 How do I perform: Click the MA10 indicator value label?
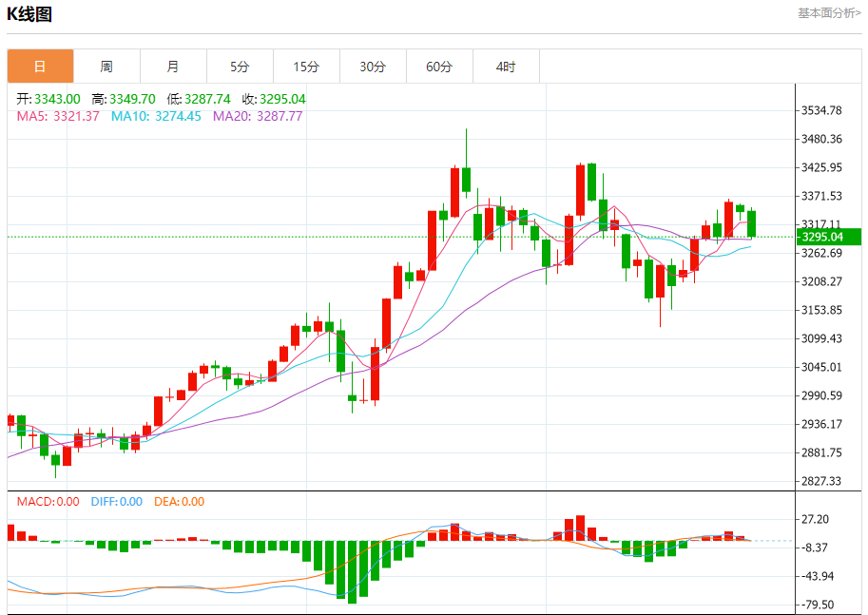click(156, 116)
